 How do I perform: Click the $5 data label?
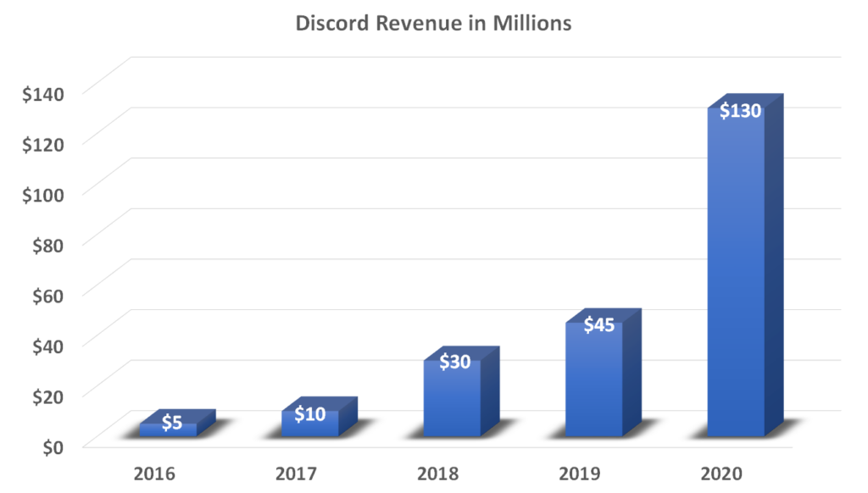point(170,421)
